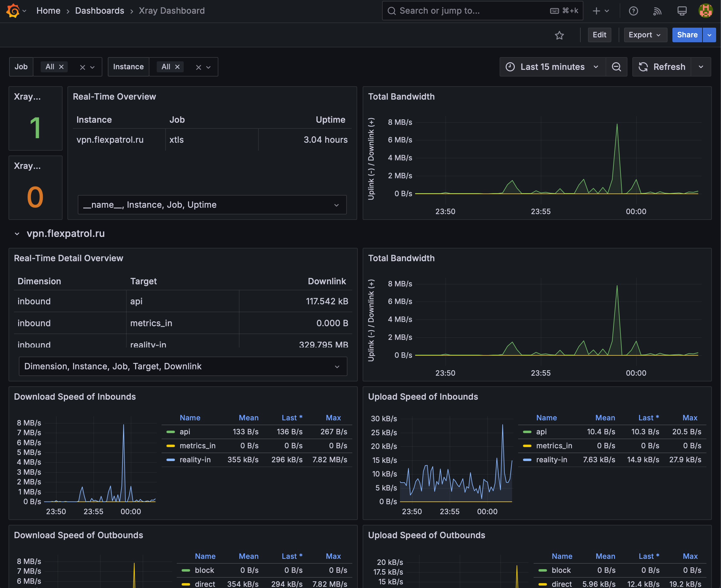The image size is (721, 588).
Task: Open the user avatar profile menu
Action: pos(706,11)
